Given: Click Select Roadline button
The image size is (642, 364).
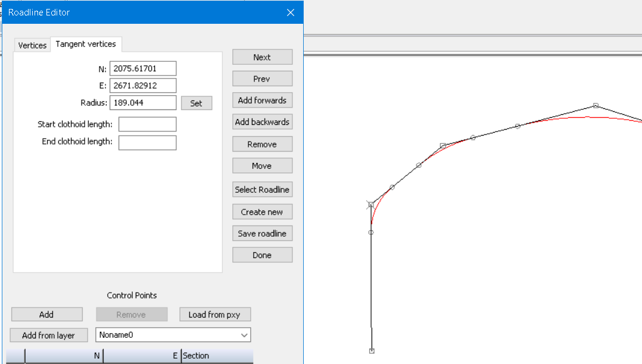Looking at the screenshot, I should [x=262, y=190].
